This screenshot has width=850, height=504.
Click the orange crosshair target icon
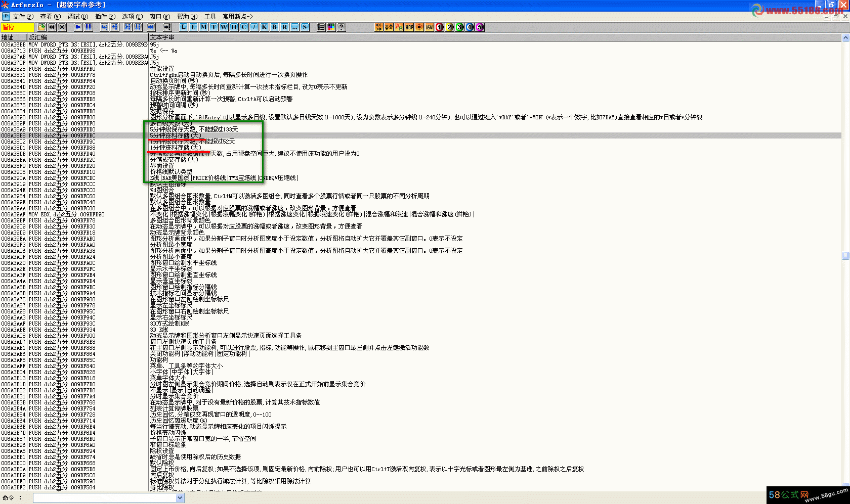[419, 27]
